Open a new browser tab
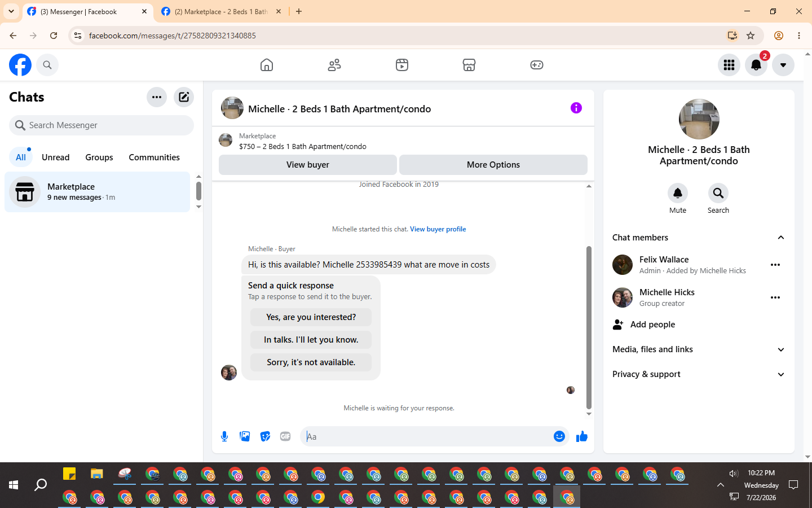The width and height of the screenshot is (812, 508). coord(299,11)
